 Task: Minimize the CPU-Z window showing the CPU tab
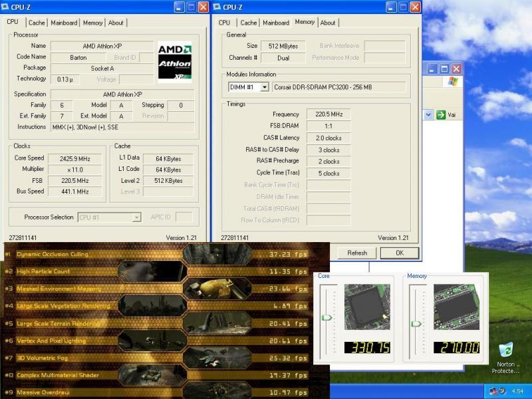180,7
